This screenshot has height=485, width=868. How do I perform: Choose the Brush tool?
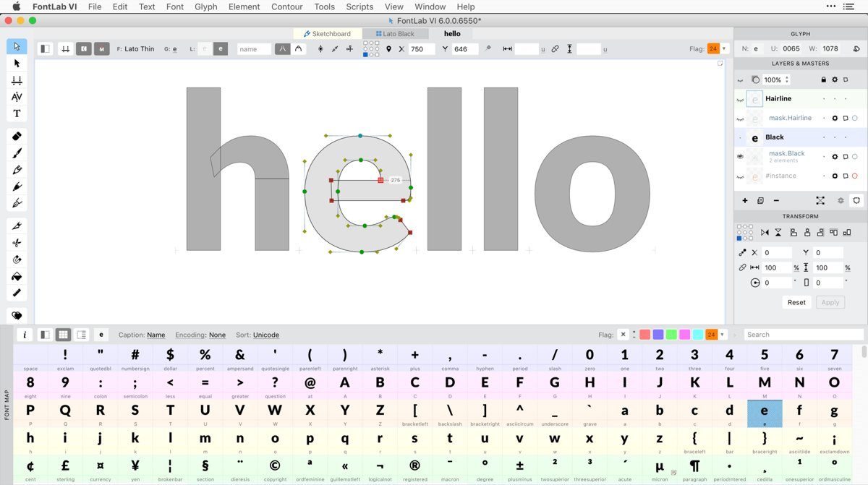[17, 153]
